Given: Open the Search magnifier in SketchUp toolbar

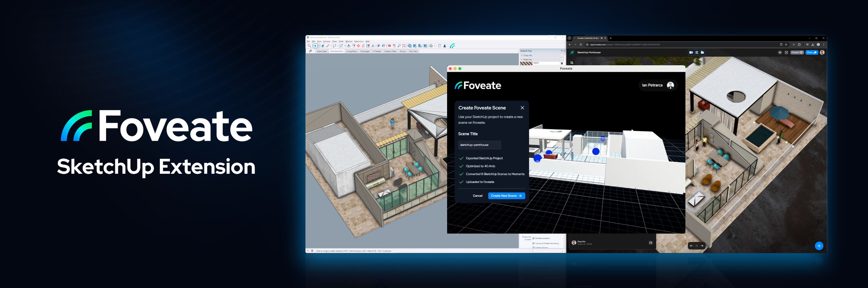Looking at the screenshot, I should (x=309, y=46).
